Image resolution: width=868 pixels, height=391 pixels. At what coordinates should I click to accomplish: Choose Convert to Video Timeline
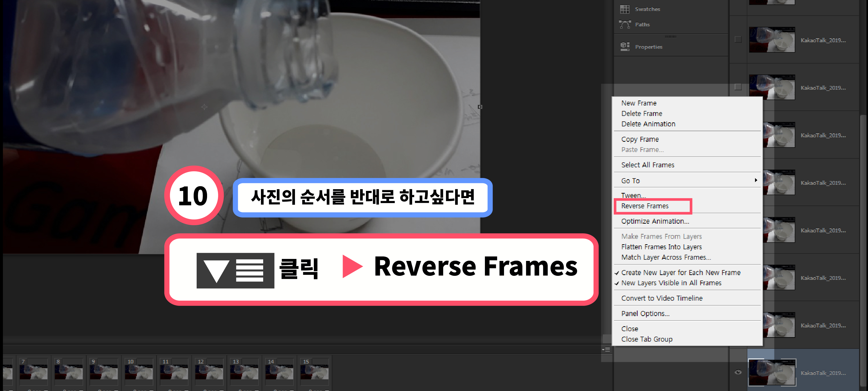tap(661, 298)
